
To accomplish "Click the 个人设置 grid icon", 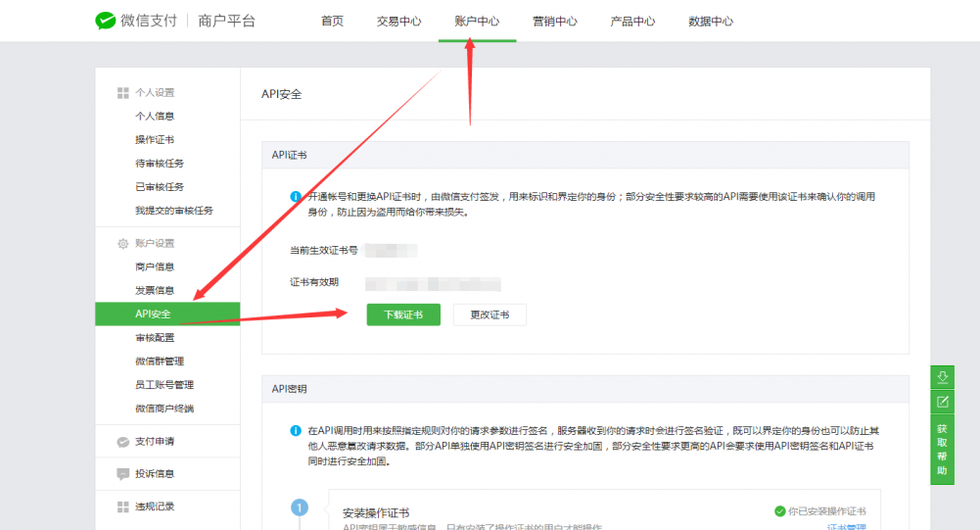I will point(123,93).
